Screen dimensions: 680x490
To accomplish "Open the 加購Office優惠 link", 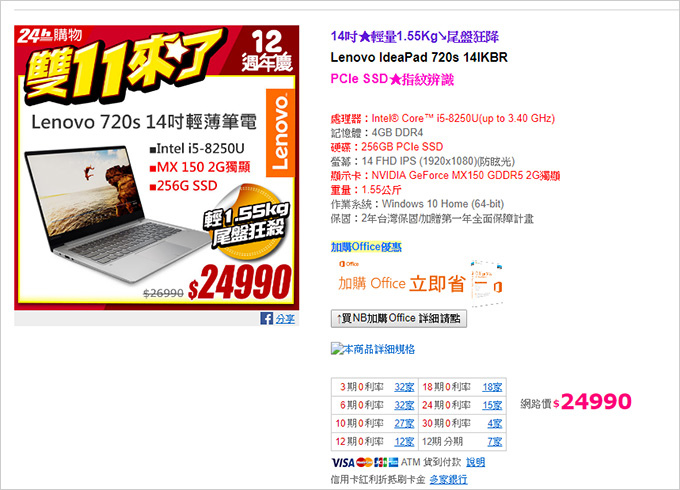I will click(x=366, y=247).
